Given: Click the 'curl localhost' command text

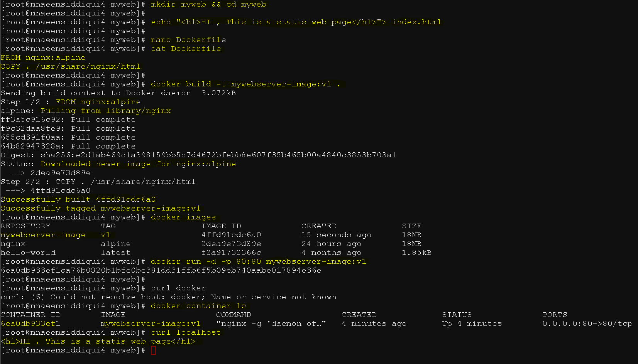Looking at the screenshot, I should 186,332.
